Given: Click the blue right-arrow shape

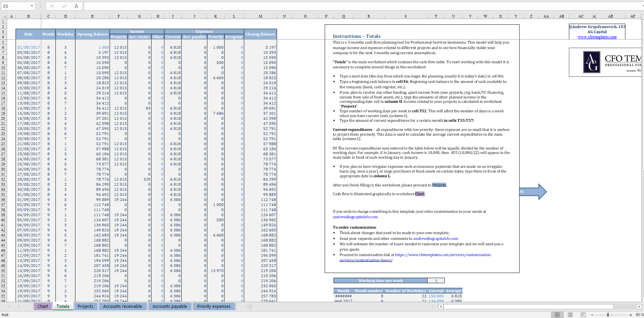Looking at the screenshot, I should point(533,192).
